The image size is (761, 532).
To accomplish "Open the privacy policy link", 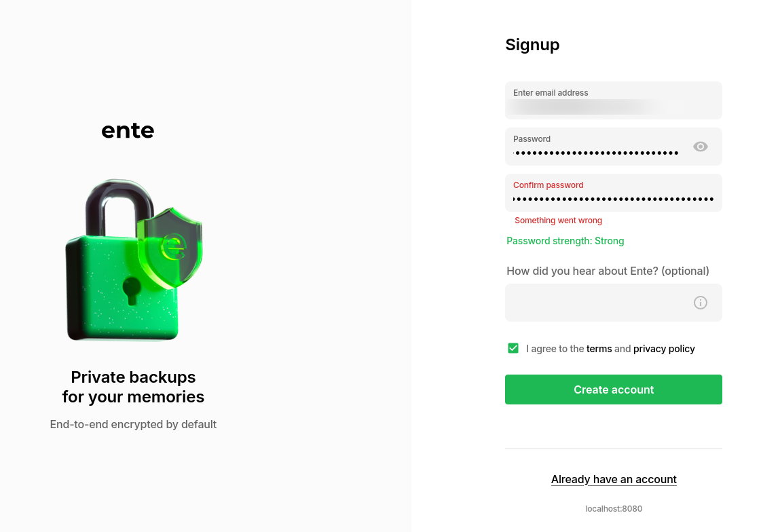I will pyautogui.click(x=664, y=349).
